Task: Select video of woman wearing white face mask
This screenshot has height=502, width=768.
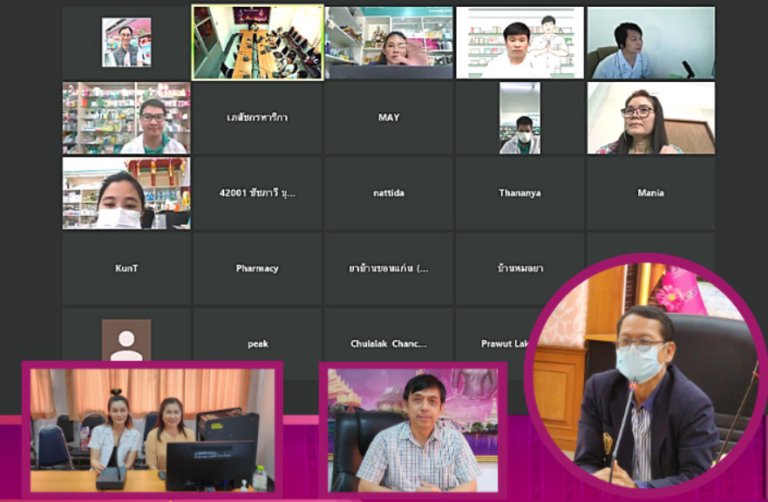Action: [x=126, y=193]
